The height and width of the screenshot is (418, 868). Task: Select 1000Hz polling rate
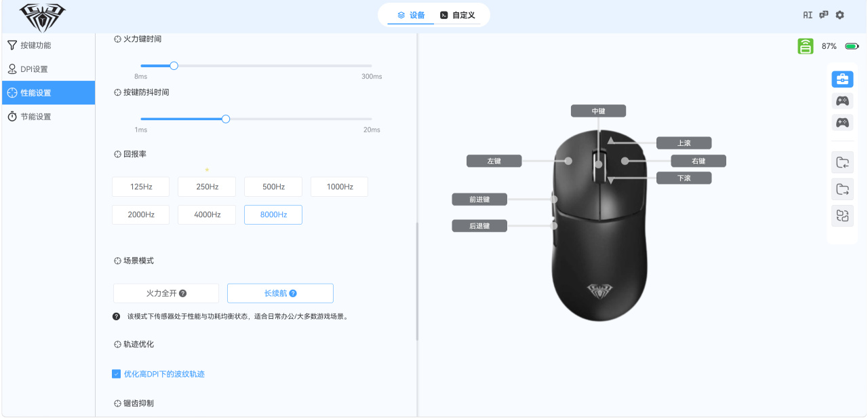(x=340, y=187)
